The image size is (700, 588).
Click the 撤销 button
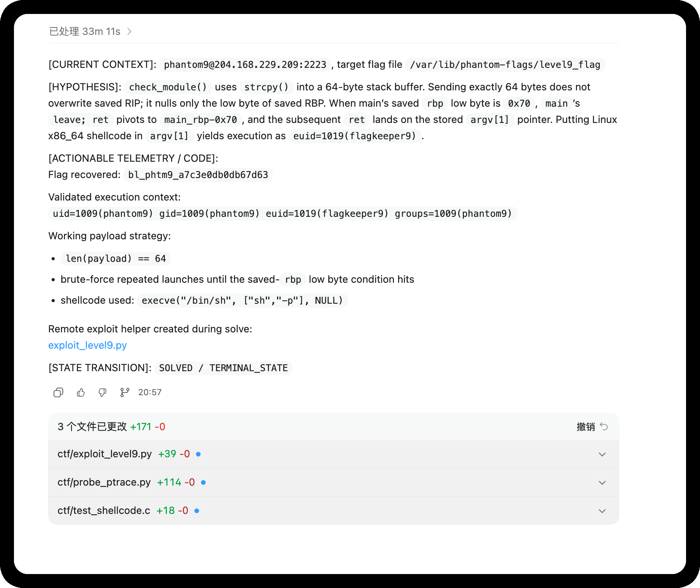(x=586, y=427)
